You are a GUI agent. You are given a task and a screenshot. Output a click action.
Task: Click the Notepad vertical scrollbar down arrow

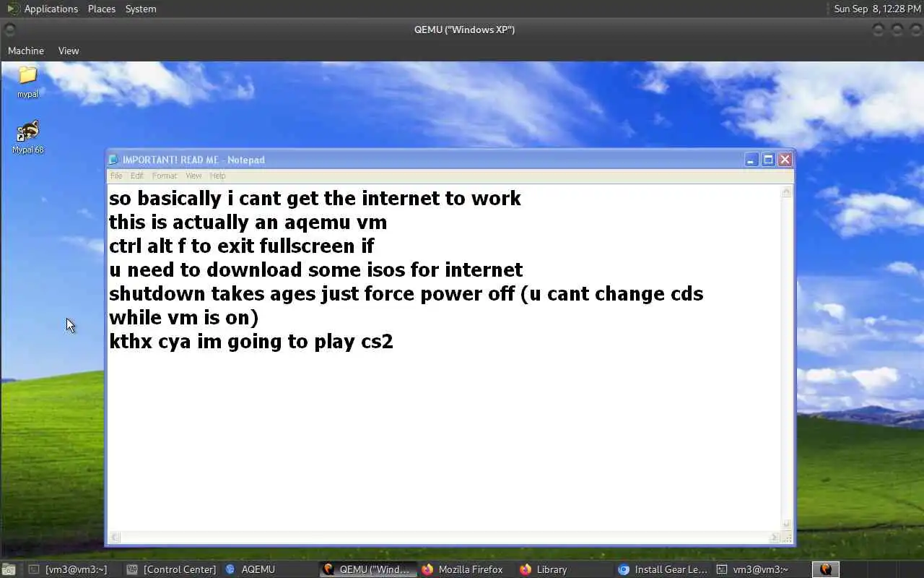click(787, 525)
